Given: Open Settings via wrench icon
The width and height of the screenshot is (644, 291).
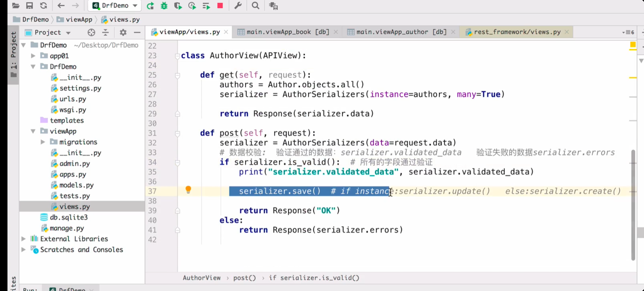Looking at the screenshot, I should pyautogui.click(x=238, y=6).
